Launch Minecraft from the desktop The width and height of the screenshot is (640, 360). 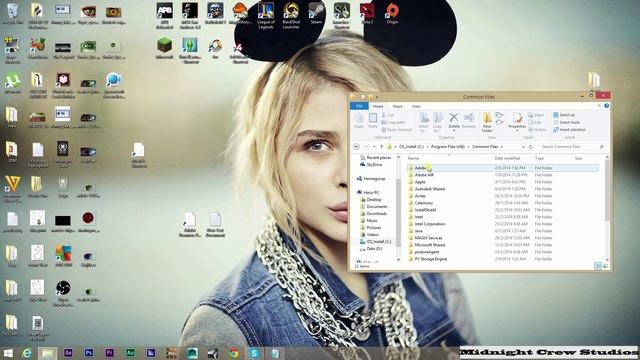tap(164, 48)
